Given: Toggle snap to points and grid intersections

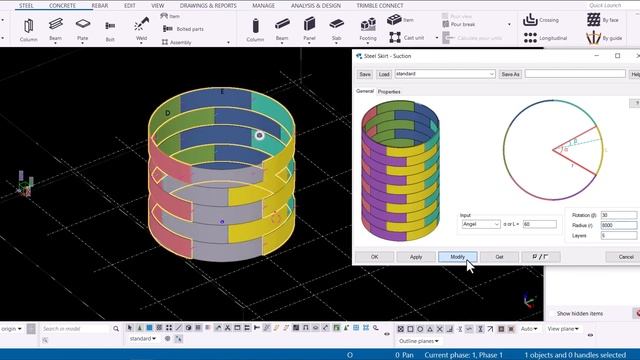Looking at the screenshot, I should 400,329.
